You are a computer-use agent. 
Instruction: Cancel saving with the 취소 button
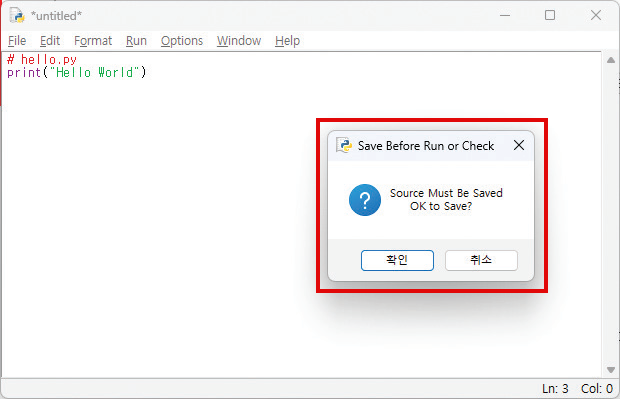coord(481,260)
